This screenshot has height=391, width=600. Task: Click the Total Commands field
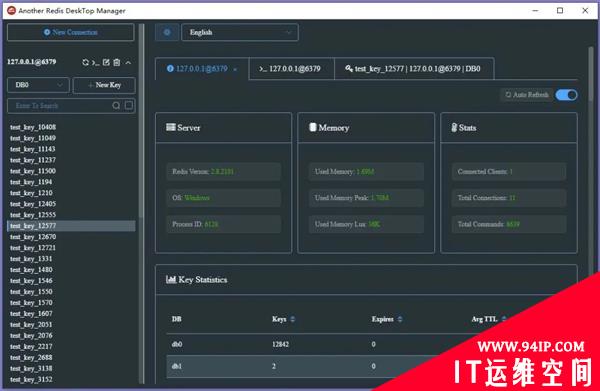509,224
